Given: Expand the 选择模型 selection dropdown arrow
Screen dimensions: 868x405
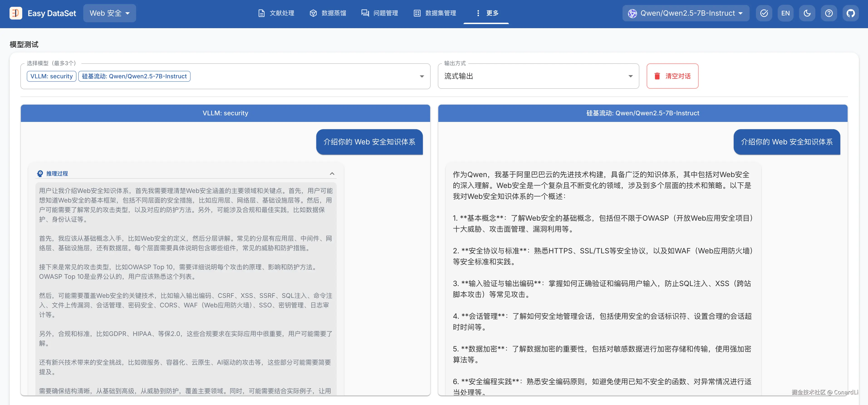Looking at the screenshot, I should coord(422,76).
